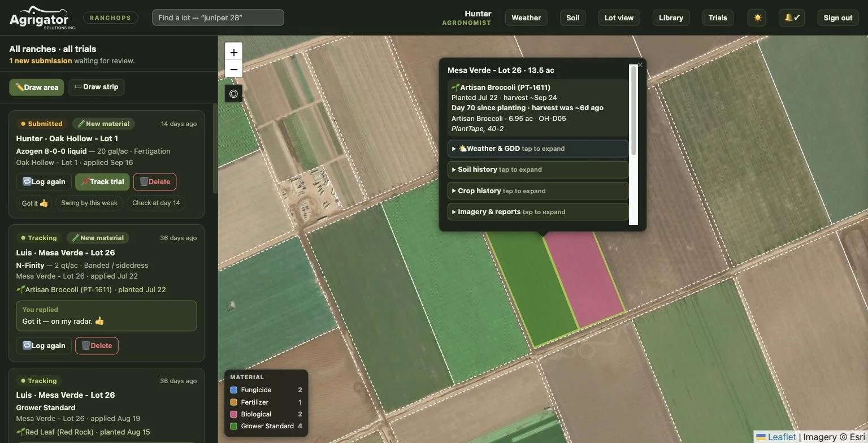Click the Grower Standard green legend swatch
This screenshot has height=443, width=868.
pyautogui.click(x=233, y=426)
